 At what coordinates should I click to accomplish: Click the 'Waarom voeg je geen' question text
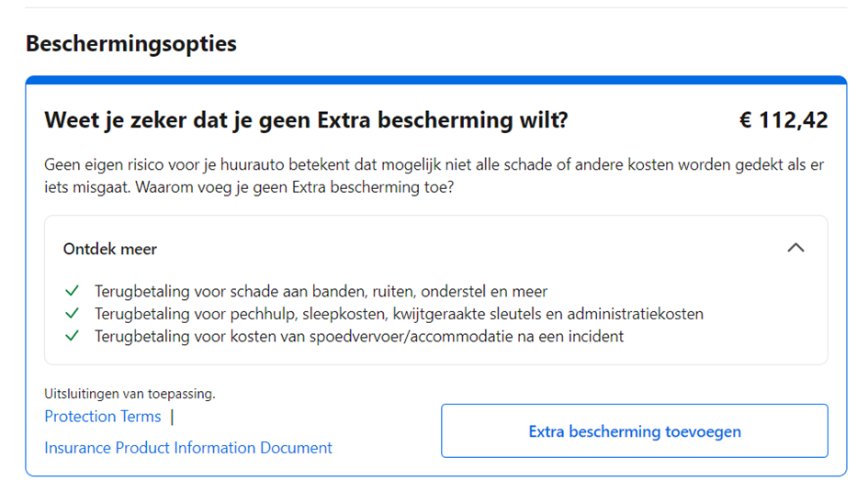click(321, 187)
